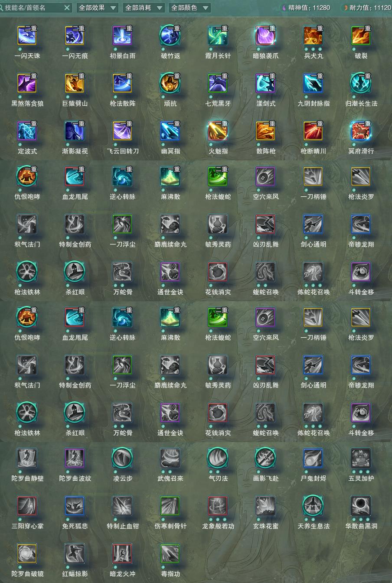
Task: Select the 华散曲黑洞 skill icon
Action: click(x=361, y=506)
